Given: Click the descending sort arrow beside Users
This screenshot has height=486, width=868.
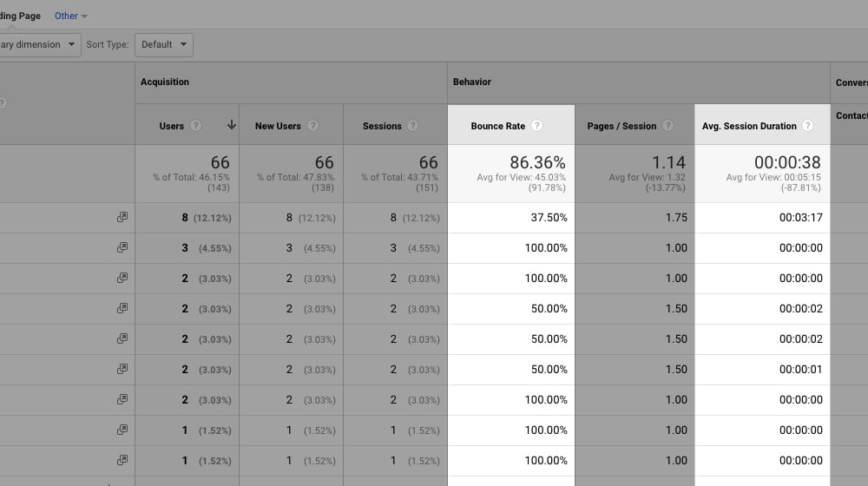Looking at the screenshot, I should 232,126.
